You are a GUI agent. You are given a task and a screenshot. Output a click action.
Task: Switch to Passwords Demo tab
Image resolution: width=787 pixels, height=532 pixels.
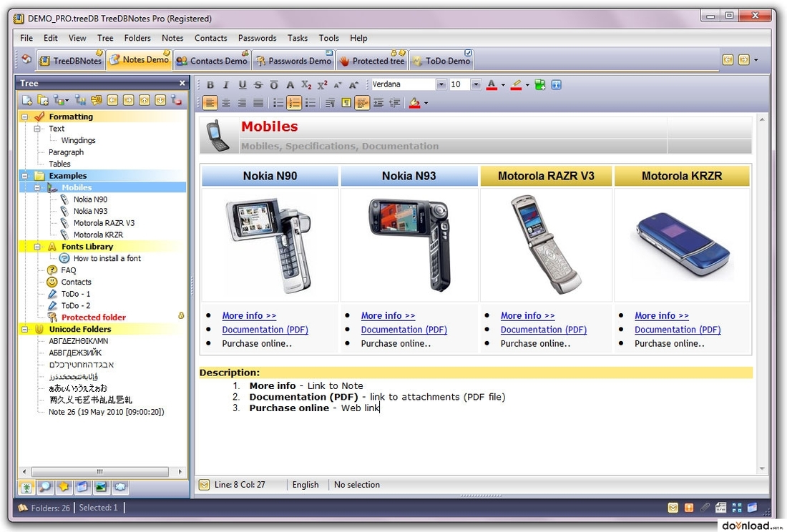click(x=293, y=61)
